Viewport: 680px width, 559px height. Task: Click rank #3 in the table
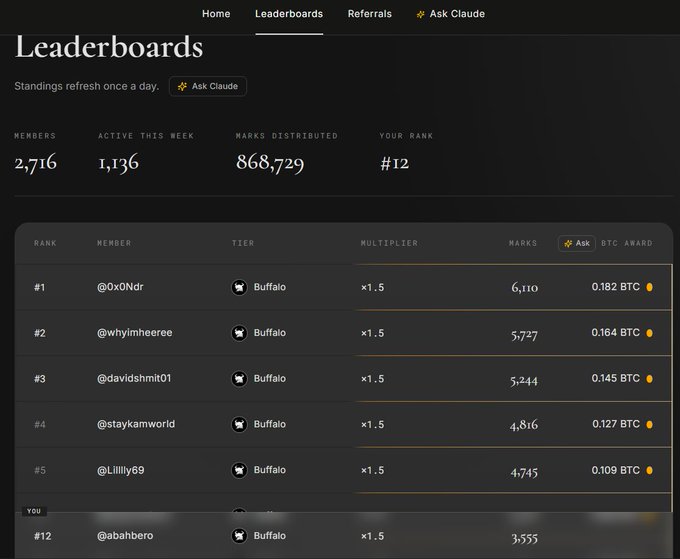click(x=39, y=379)
